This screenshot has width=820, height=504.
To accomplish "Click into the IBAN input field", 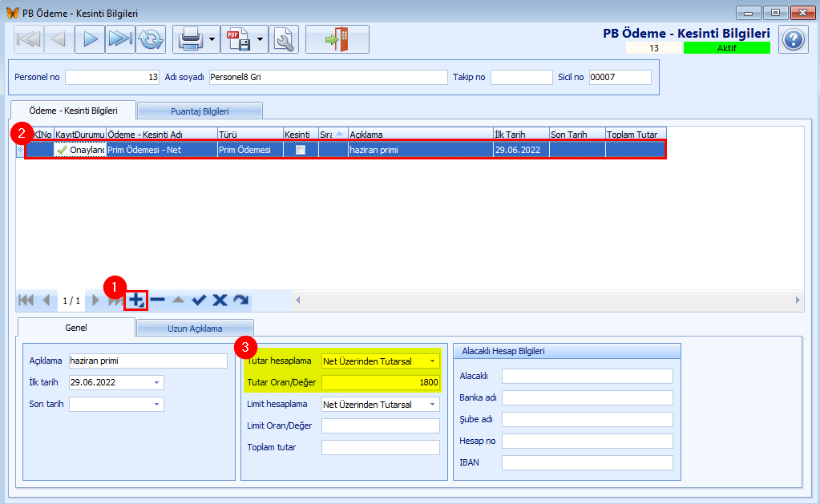I will pos(588,462).
